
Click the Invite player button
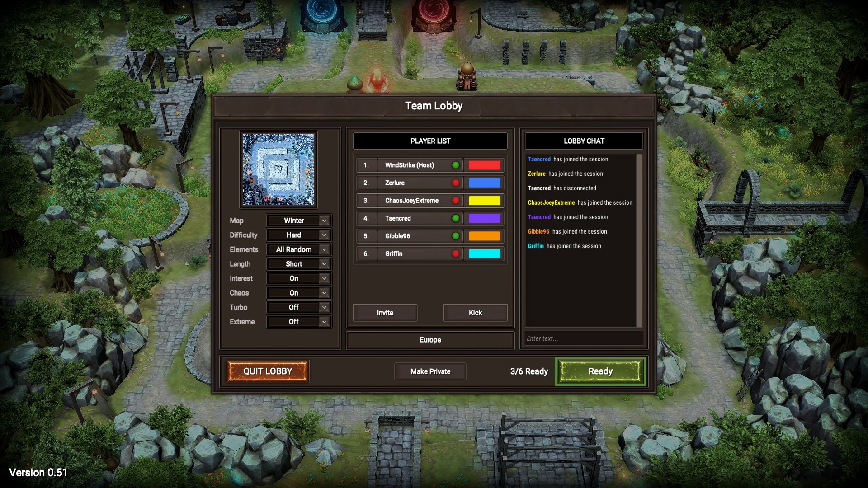click(x=385, y=313)
